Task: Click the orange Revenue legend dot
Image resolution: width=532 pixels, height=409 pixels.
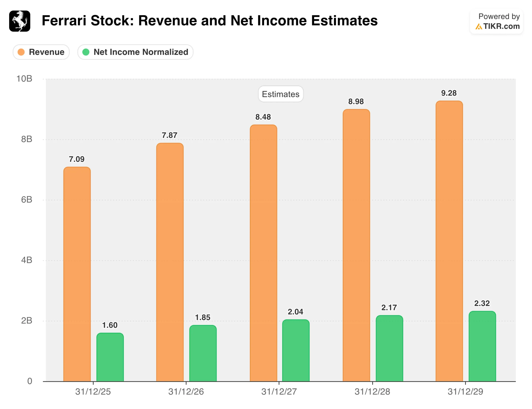Action: click(21, 52)
